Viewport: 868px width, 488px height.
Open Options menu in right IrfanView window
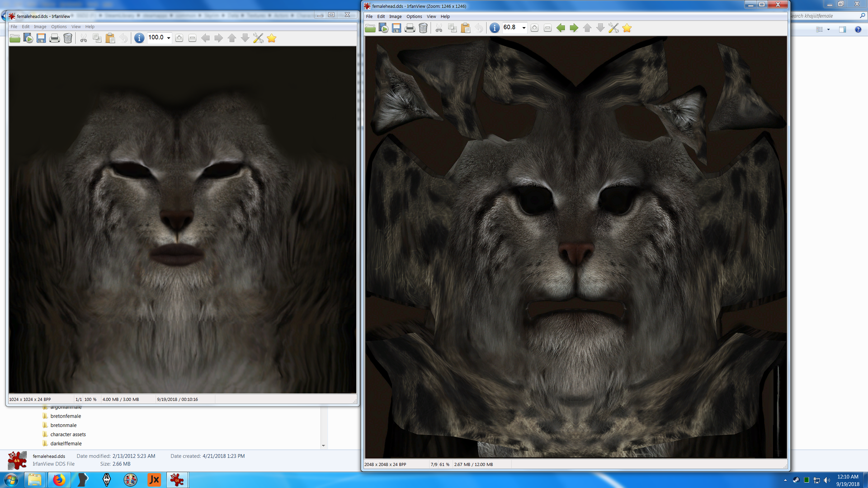[414, 16]
